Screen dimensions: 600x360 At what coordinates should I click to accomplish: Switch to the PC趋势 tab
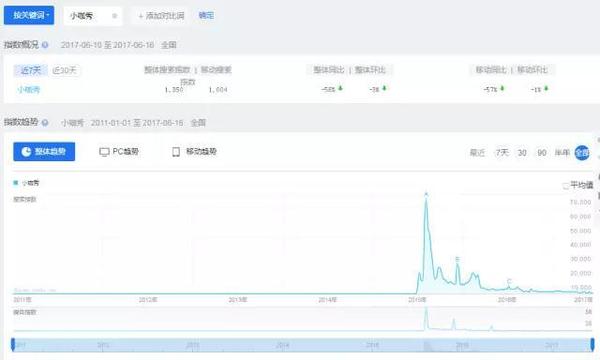pos(119,152)
